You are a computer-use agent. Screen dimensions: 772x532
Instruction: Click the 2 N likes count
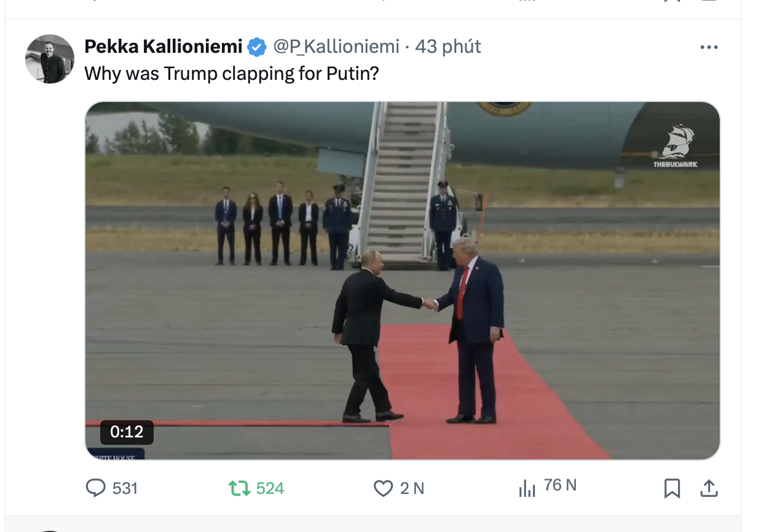pyautogui.click(x=412, y=488)
